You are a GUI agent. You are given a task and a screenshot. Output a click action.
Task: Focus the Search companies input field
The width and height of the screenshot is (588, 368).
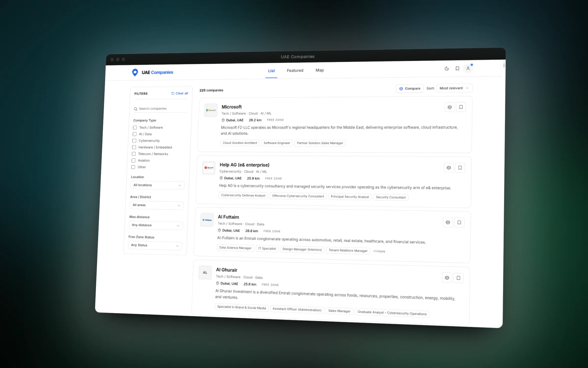(161, 109)
